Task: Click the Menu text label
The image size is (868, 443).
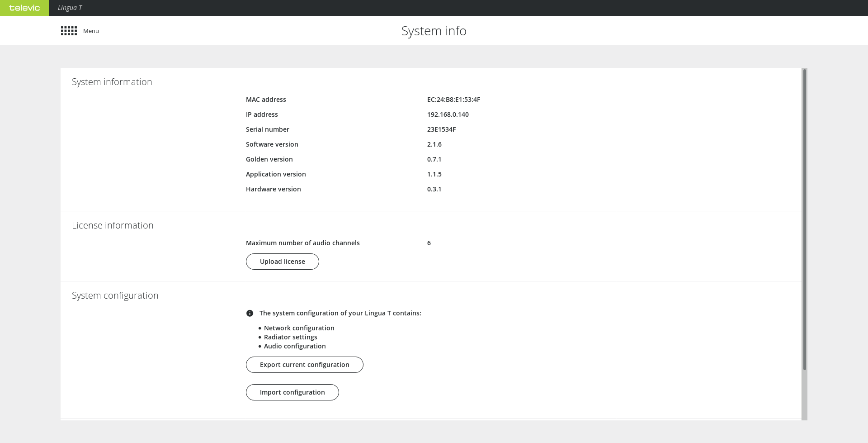Action: [91, 31]
